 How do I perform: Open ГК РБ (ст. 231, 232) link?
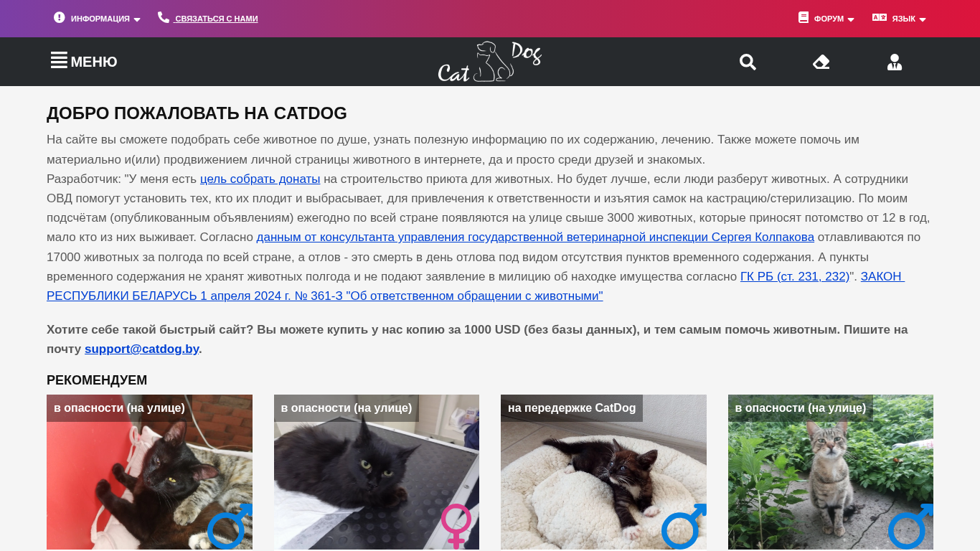[795, 276]
